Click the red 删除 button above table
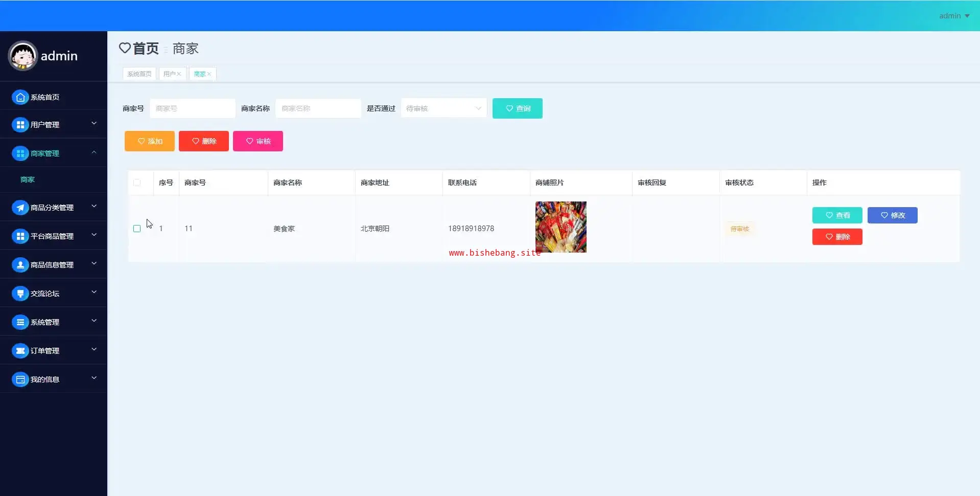This screenshot has height=496, width=980. 204,141
